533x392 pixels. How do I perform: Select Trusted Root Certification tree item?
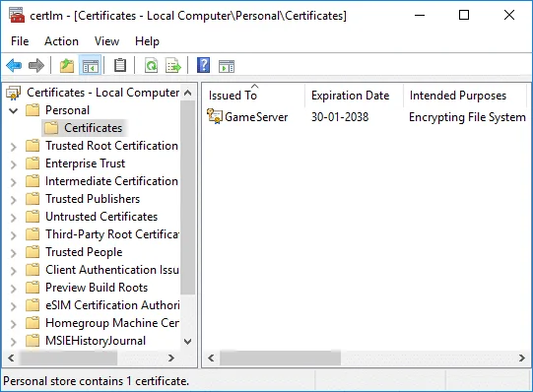pyautogui.click(x=111, y=146)
